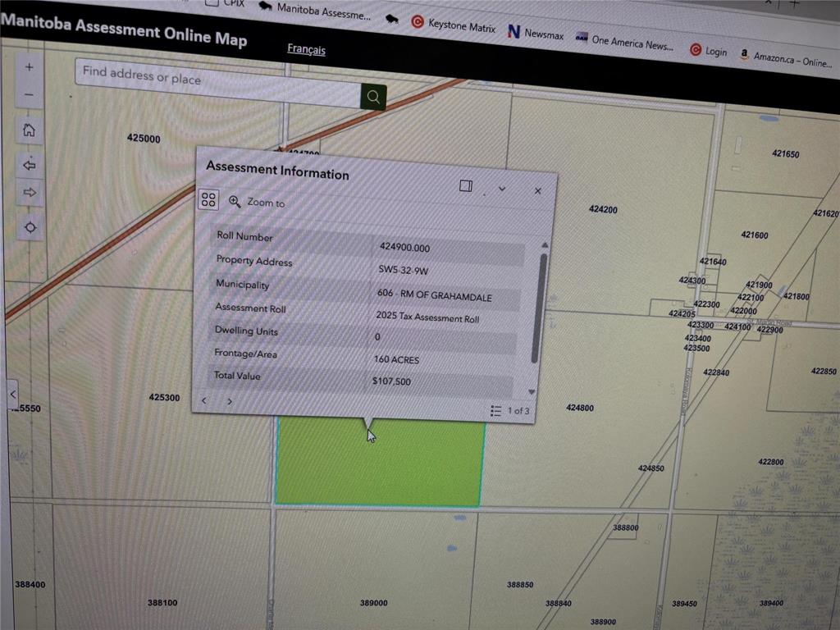Switch the language to Français

pyautogui.click(x=306, y=49)
